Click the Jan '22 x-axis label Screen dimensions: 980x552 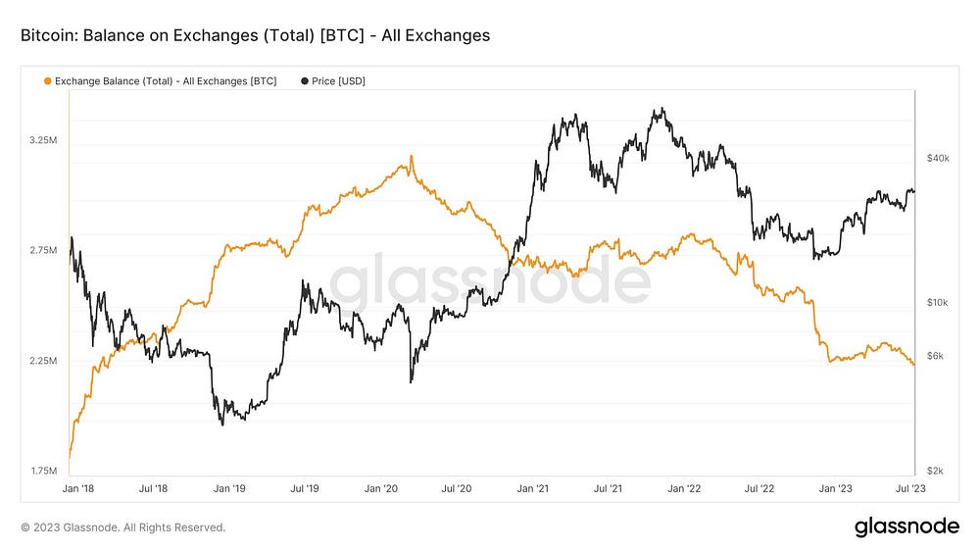point(684,488)
